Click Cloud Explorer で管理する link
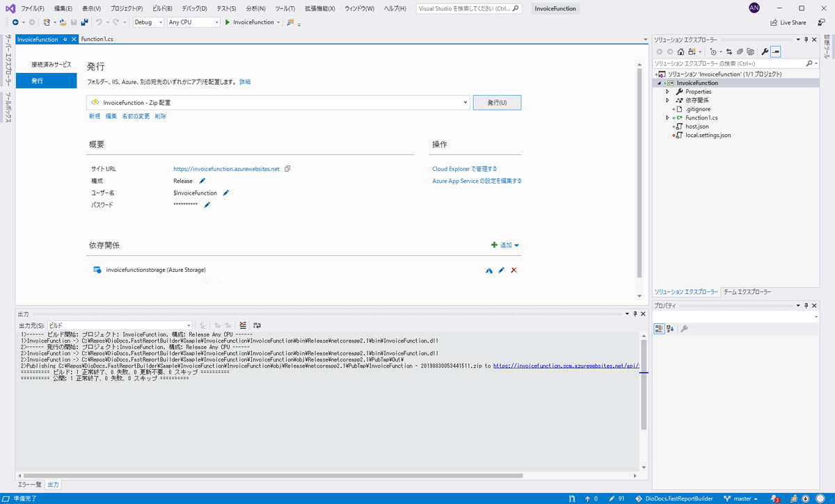The image size is (835, 504). coord(465,169)
